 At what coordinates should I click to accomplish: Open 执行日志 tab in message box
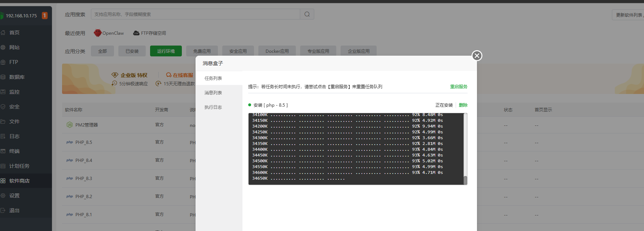click(219, 107)
